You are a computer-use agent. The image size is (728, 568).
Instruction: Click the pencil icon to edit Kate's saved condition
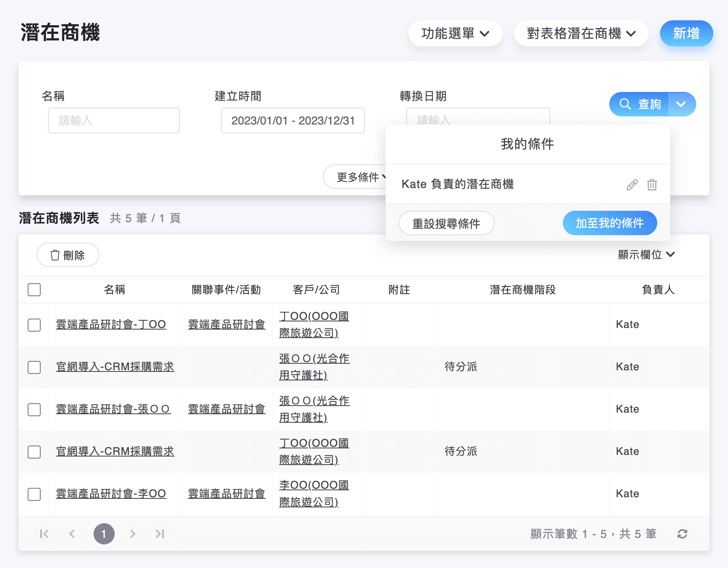[632, 184]
